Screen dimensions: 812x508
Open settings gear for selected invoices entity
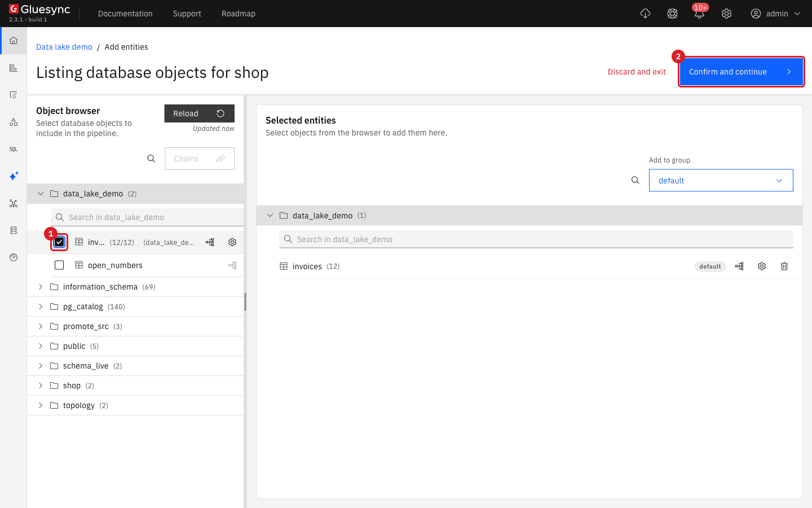(x=762, y=266)
